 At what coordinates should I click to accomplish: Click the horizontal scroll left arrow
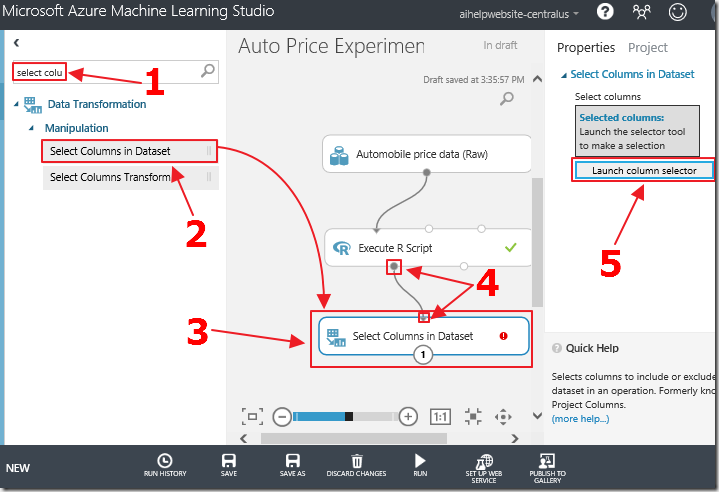coord(244,438)
